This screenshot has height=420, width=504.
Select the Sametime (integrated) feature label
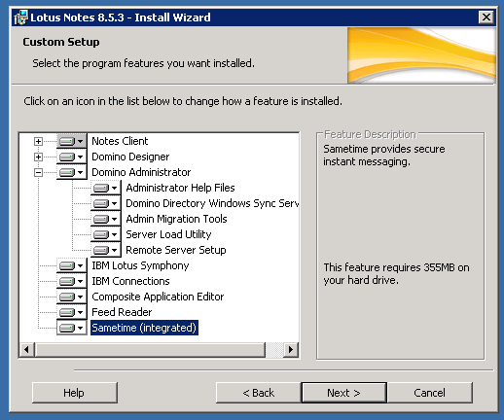coord(144,328)
